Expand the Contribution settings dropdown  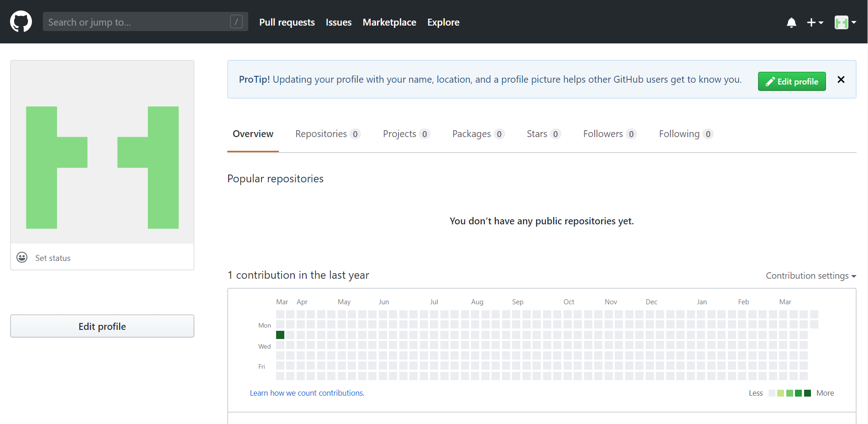(x=810, y=276)
